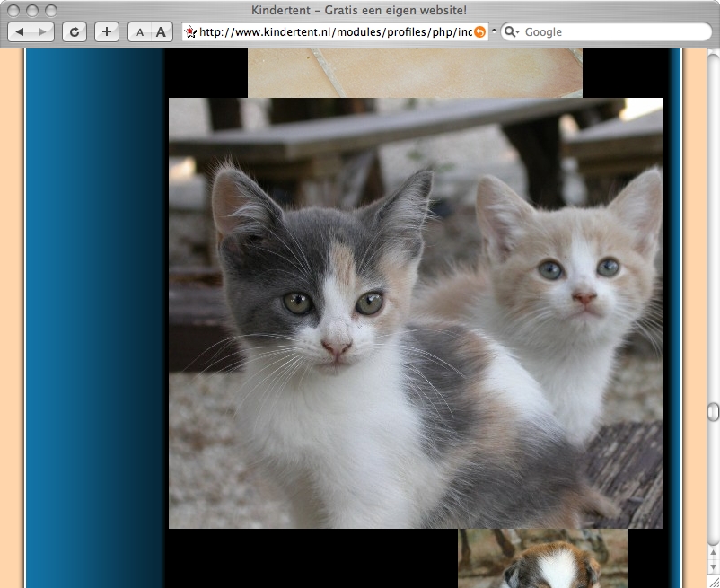This screenshot has width=720, height=588.
Task: Open the magnifier dropdown in Google search
Action: click(x=512, y=32)
